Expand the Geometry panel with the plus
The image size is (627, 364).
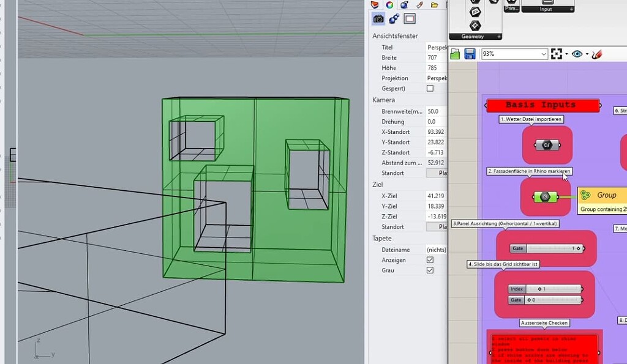click(x=498, y=37)
